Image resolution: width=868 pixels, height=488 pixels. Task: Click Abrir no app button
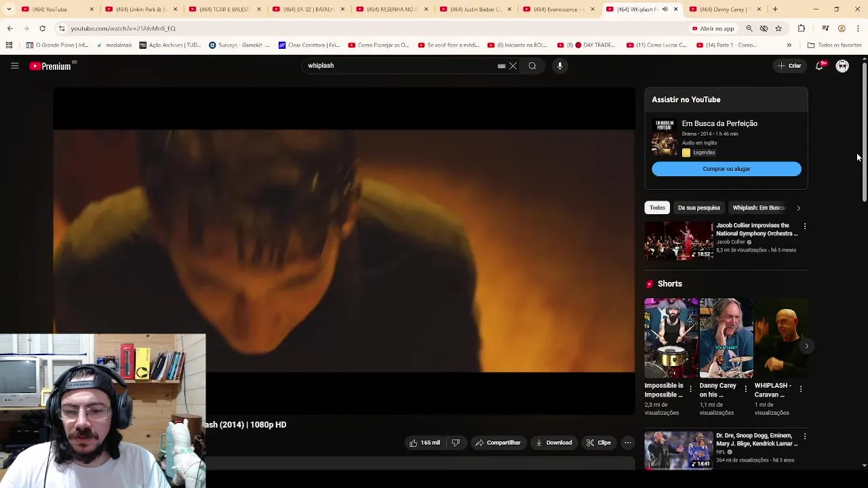[713, 28]
